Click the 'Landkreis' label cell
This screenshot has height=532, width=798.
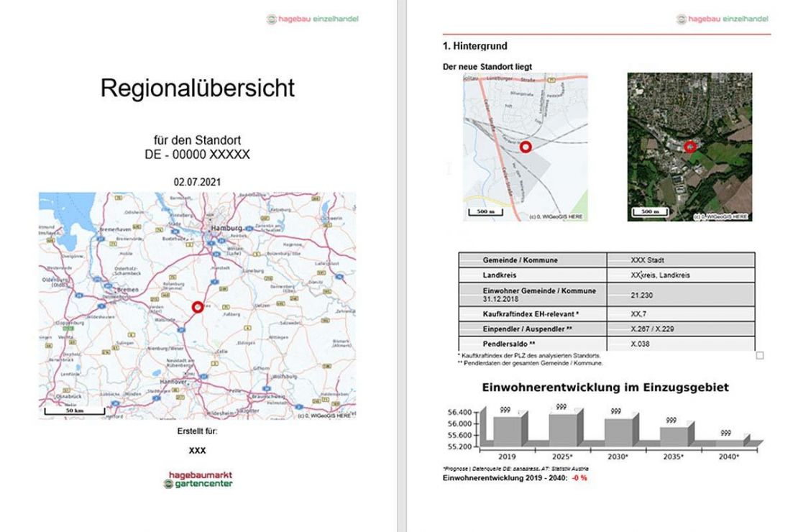tap(533, 275)
